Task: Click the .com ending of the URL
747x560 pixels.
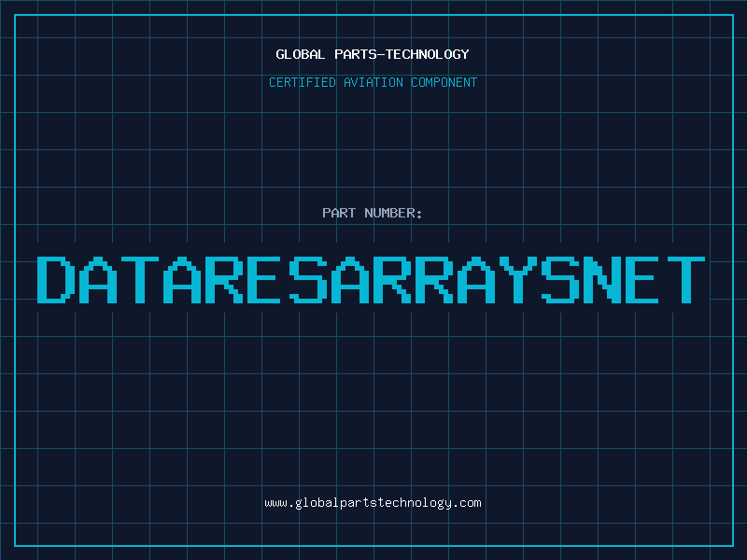Action: 468,503
